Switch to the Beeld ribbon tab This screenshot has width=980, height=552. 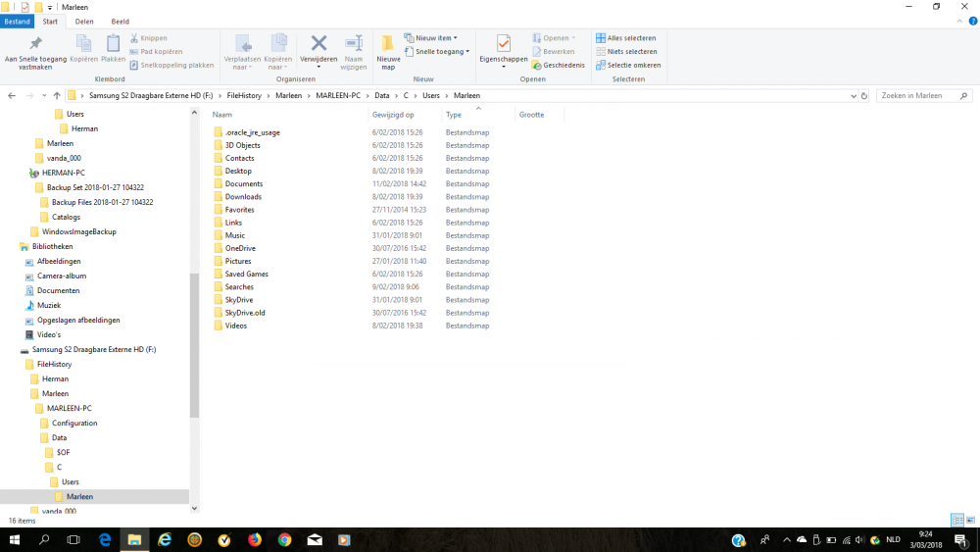[x=120, y=21]
